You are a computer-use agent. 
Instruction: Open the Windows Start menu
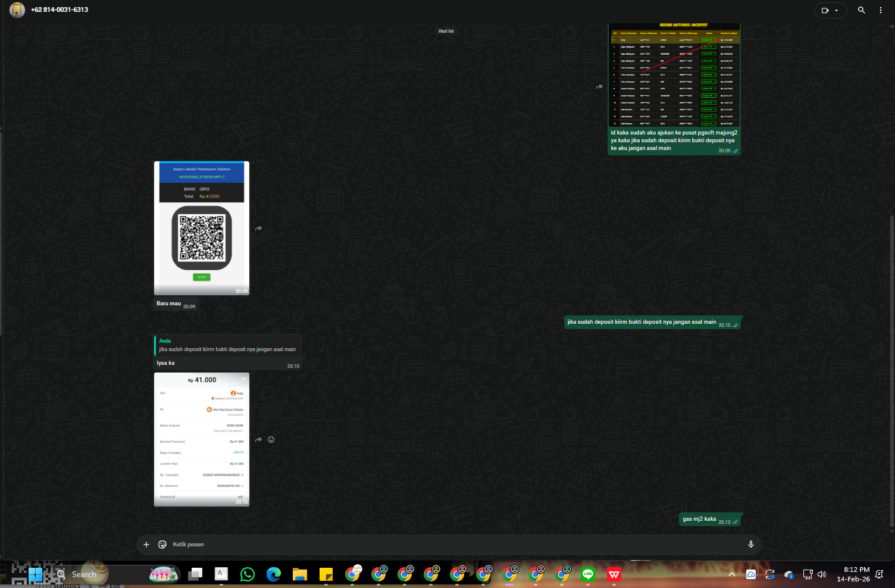[35, 574]
